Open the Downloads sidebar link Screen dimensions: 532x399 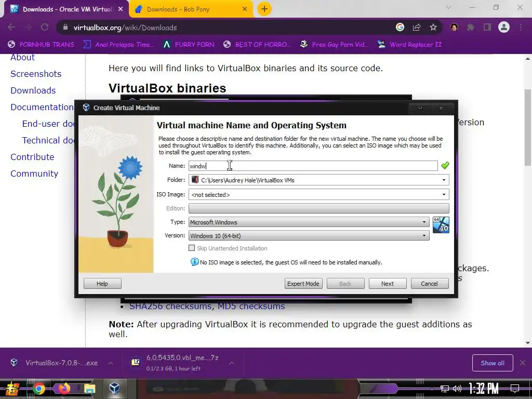coord(33,90)
